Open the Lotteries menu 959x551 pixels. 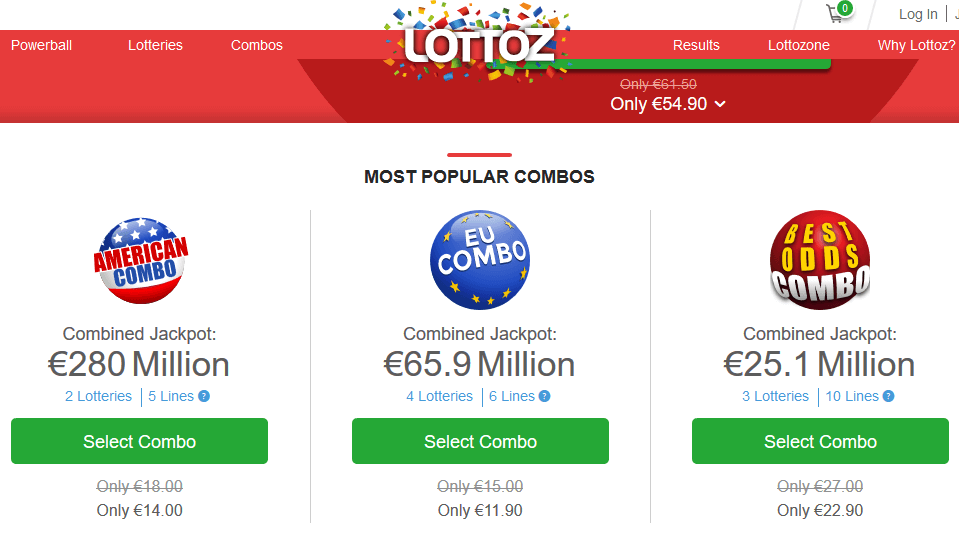[x=155, y=45]
